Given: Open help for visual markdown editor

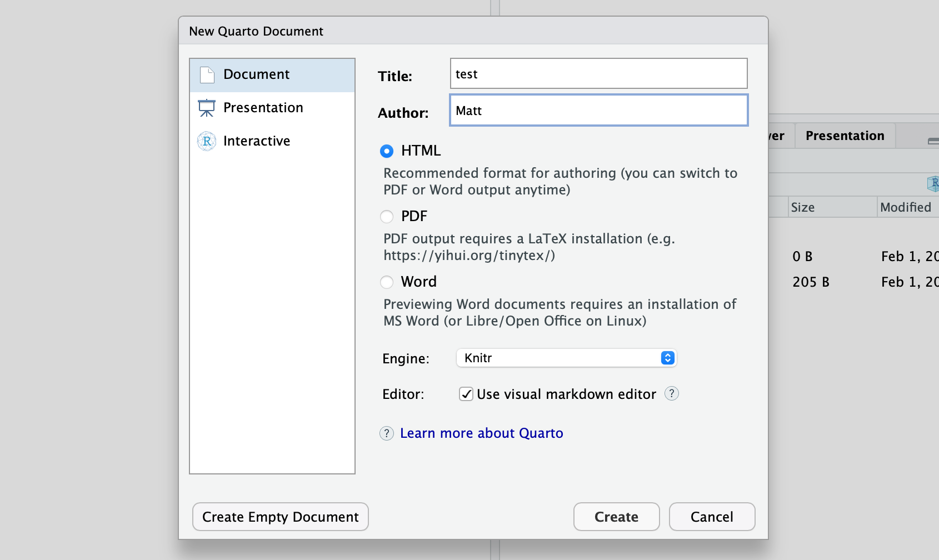Looking at the screenshot, I should coord(672,393).
